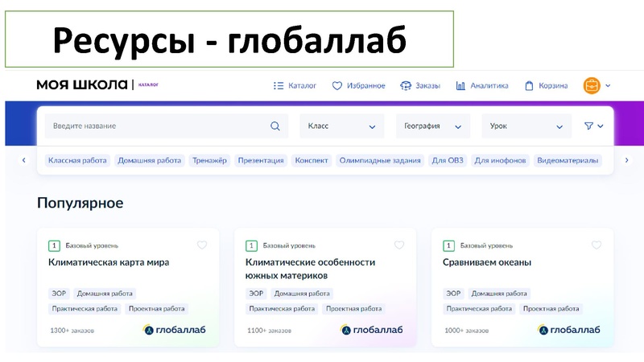644x362 pixels.
Task: Click the Базовый уровень label on Сравниваем океаны
Action: pos(486,246)
